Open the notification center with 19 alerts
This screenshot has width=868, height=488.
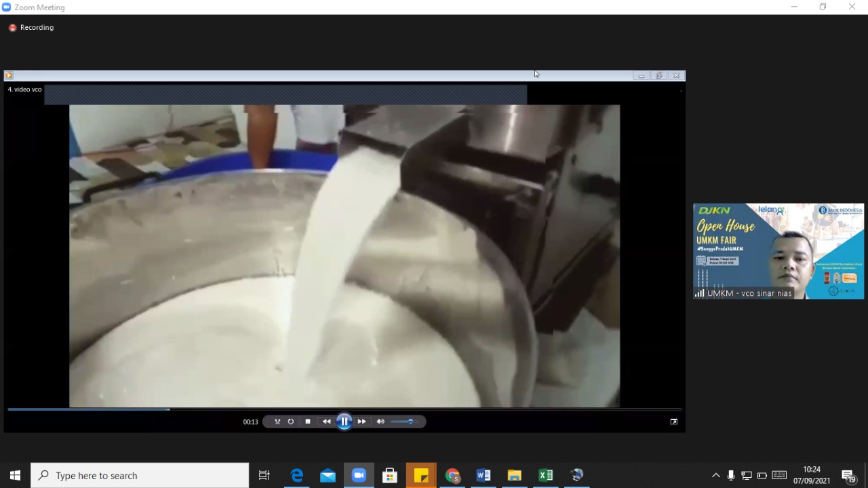click(848, 476)
